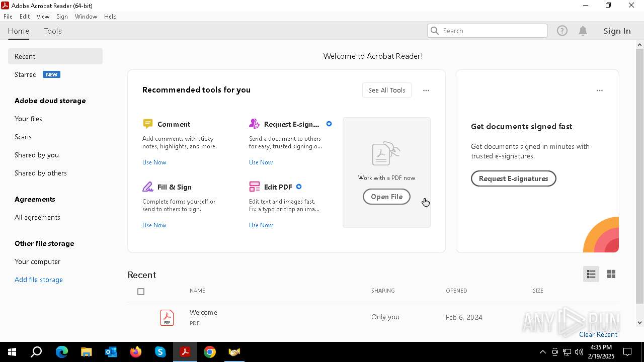644x362 pixels.
Task: Click the Edit PDF tool icon
Action: pos(254,187)
